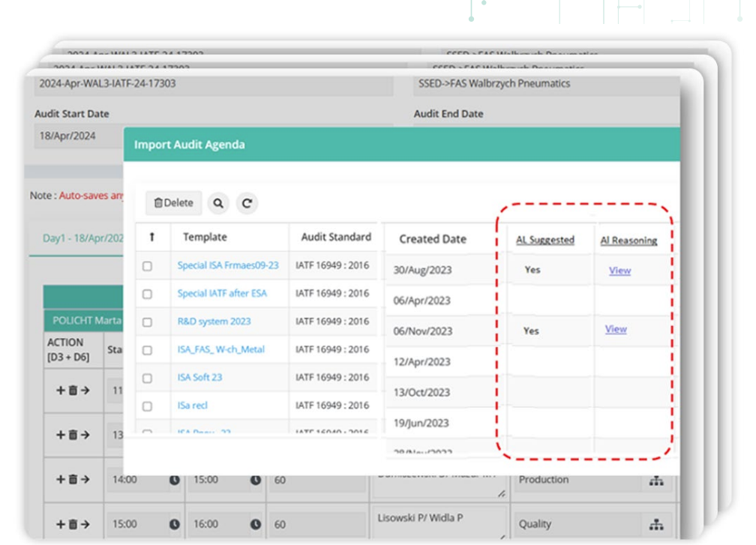Sort templates by Created Date header

433,239
